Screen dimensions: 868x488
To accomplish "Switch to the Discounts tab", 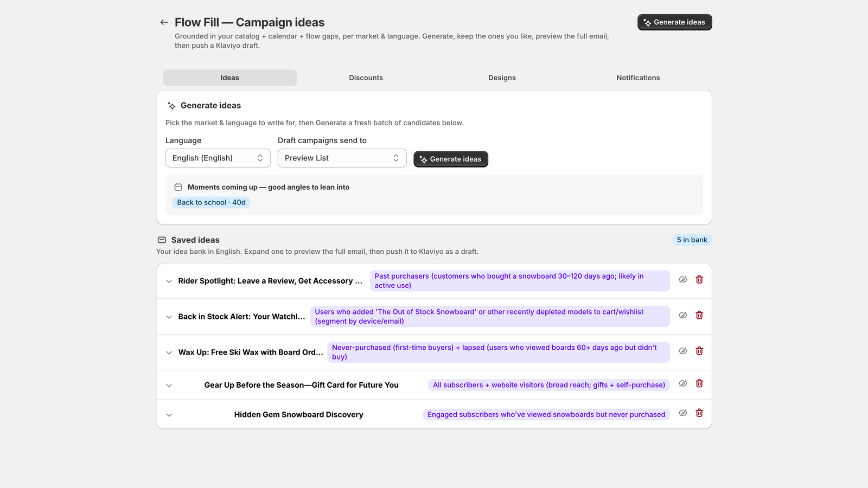I will [x=366, y=78].
